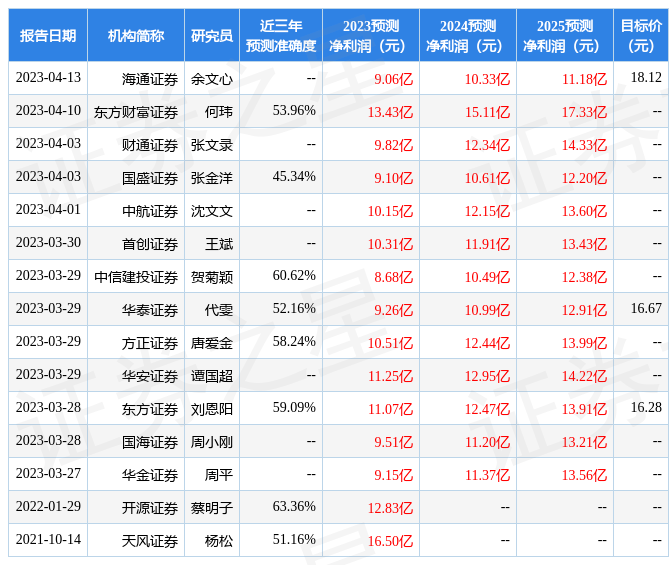This screenshot has width=669, height=565.
Task: Click the 近三年预测准确度 column header
Action: 281,36
